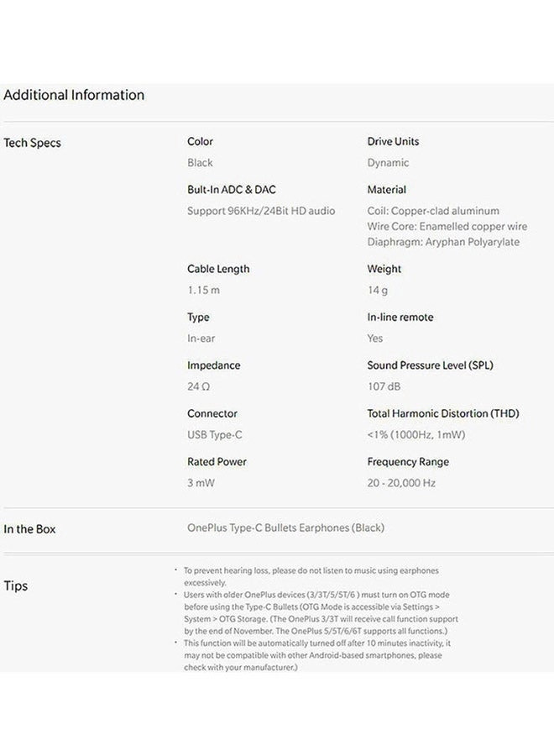Click the Frequency Range 20 - 20,000 Hz value

(x=401, y=483)
